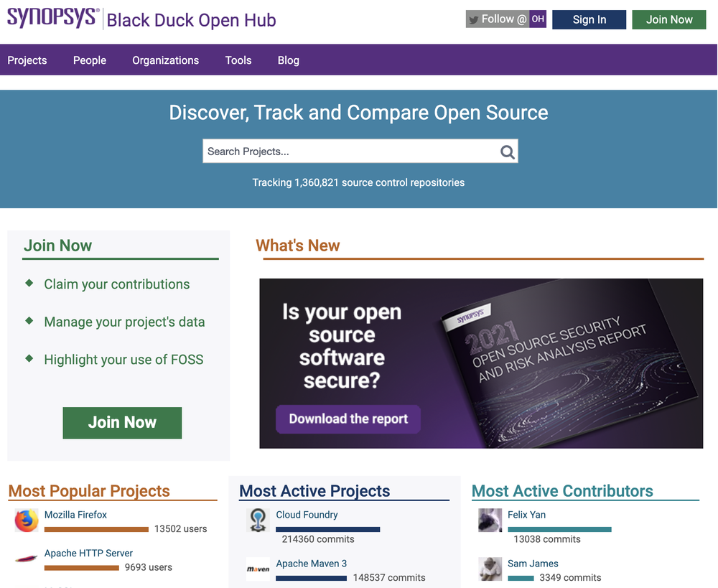Click the Apache HTTP Server feather icon
The width and height of the screenshot is (718, 588).
pos(26,559)
